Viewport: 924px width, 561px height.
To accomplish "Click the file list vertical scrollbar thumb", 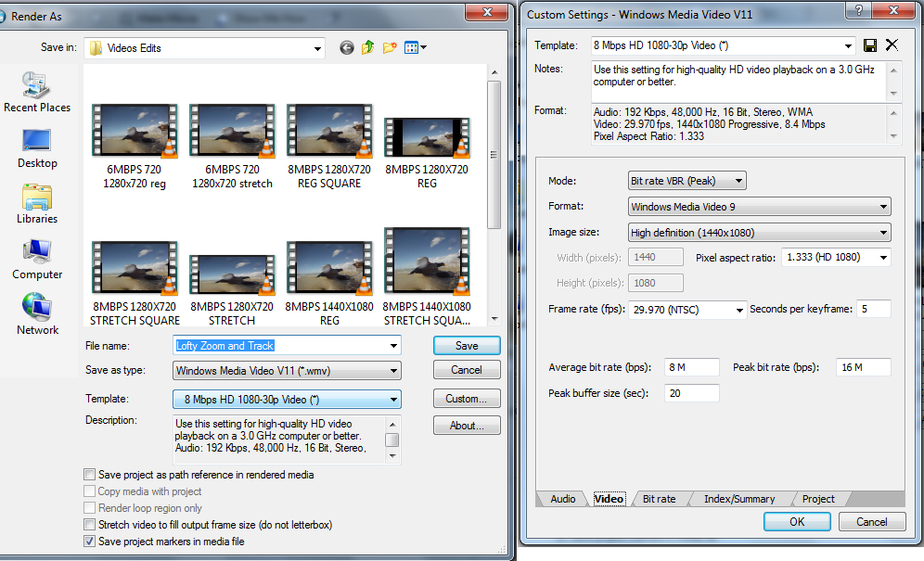I will point(494,155).
